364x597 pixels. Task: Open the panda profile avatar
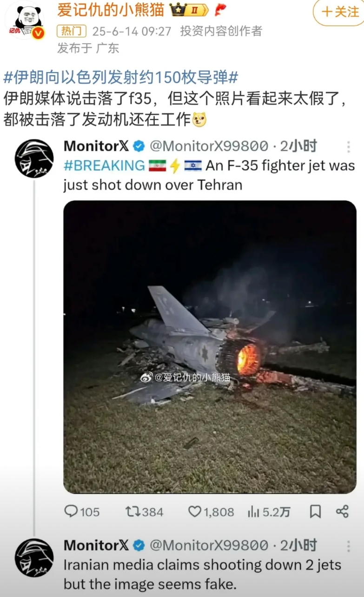pyautogui.click(x=25, y=20)
